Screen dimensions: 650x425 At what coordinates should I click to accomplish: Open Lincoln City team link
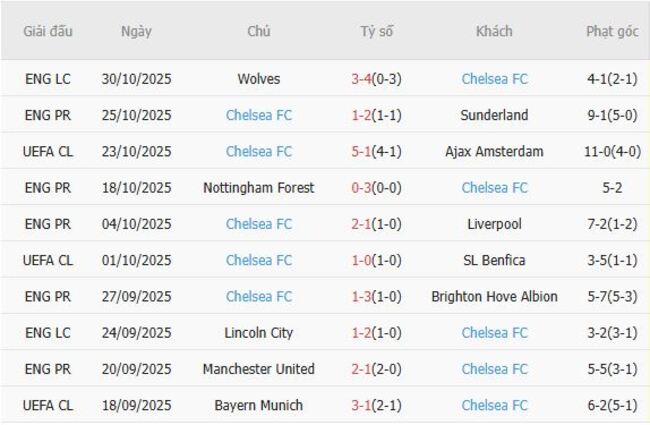(x=259, y=333)
